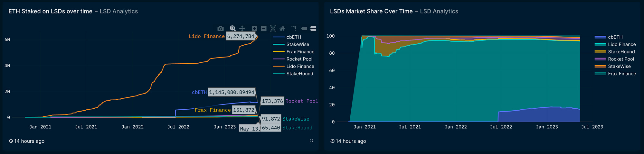Open the 'LSDs Market Share Over Time' title

tap(371, 11)
